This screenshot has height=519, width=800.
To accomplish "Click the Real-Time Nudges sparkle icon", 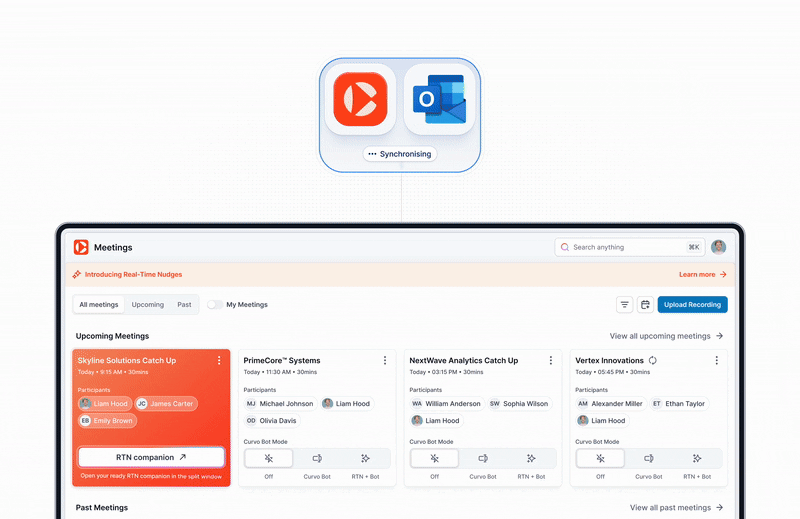I will pyautogui.click(x=77, y=275).
